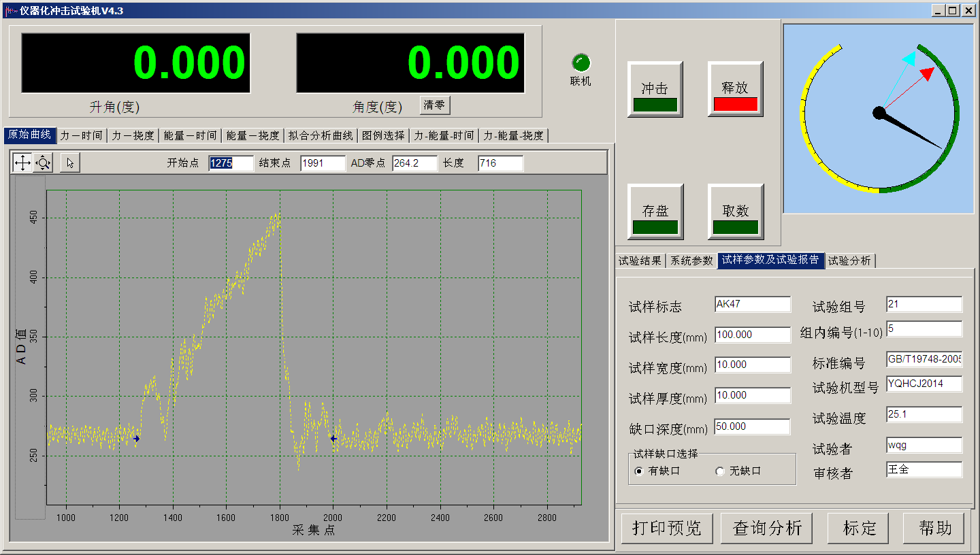Select the arrow pointer cursor tool
This screenshot has height=555, width=980.
point(70,163)
